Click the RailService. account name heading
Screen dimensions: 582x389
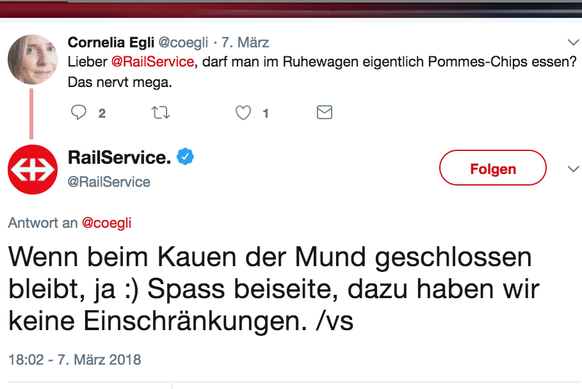coord(120,157)
